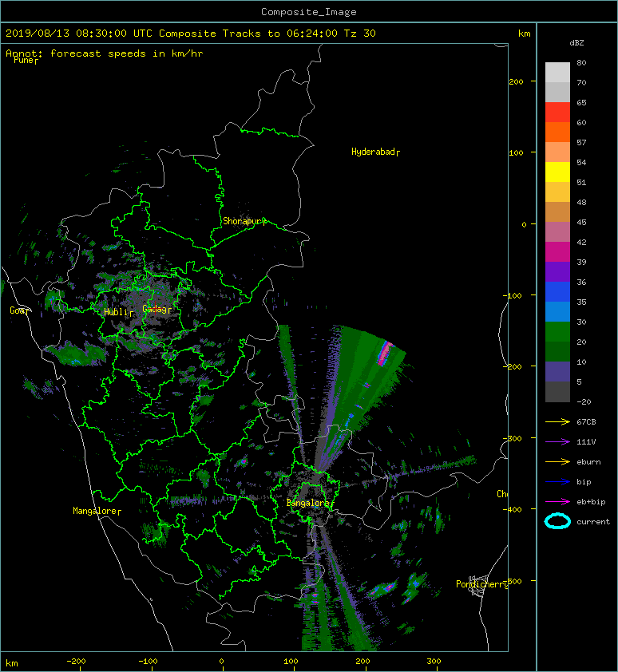Click the light gray 70 dBZ color swatch
Image resolution: width=618 pixels, height=672 pixels.
(557, 72)
